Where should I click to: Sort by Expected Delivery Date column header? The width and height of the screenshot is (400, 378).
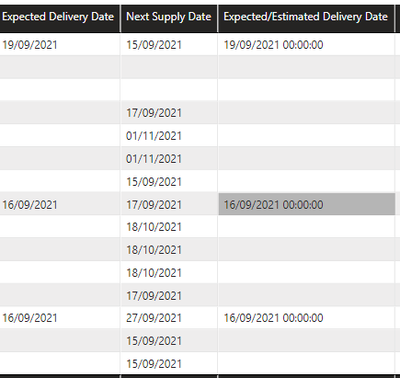(58, 17)
